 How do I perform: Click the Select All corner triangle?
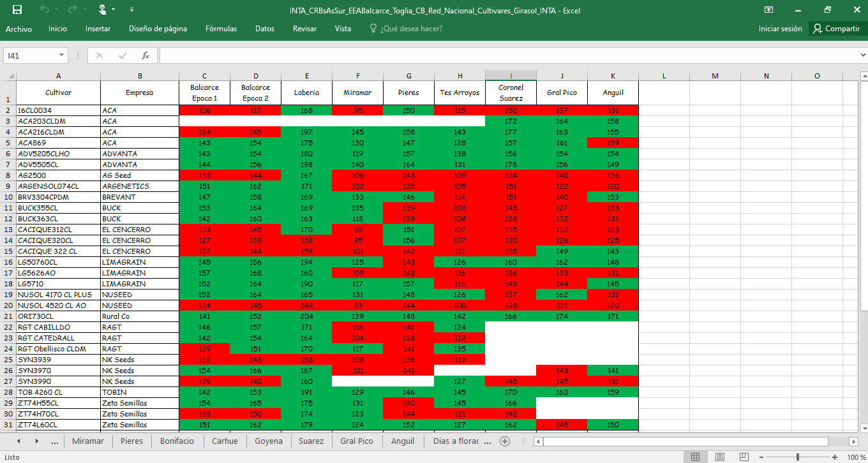(x=11, y=76)
